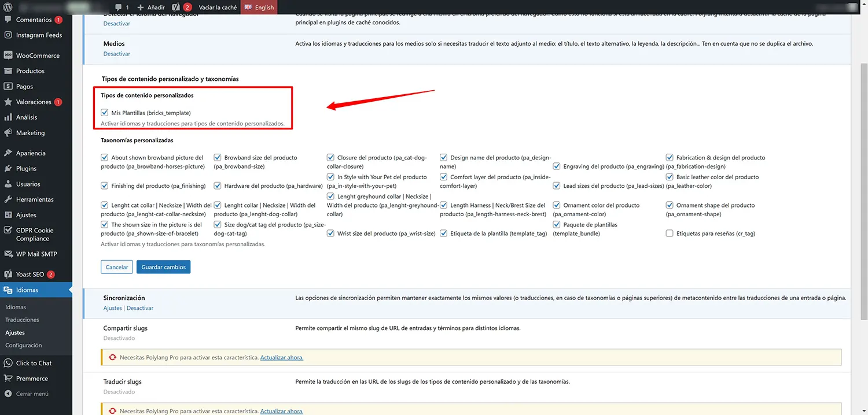Open the English language switcher
868x415 pixels.
point(259,8)
